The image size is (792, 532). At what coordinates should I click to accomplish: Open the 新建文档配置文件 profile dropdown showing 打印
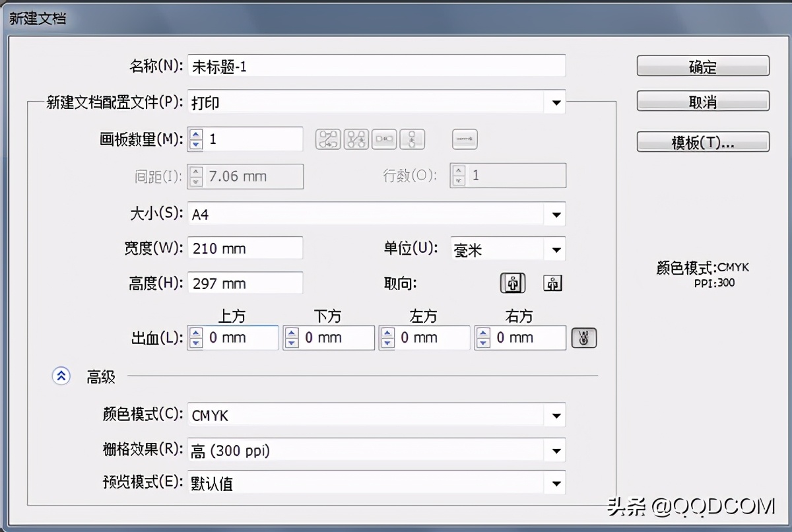[555, 102]
